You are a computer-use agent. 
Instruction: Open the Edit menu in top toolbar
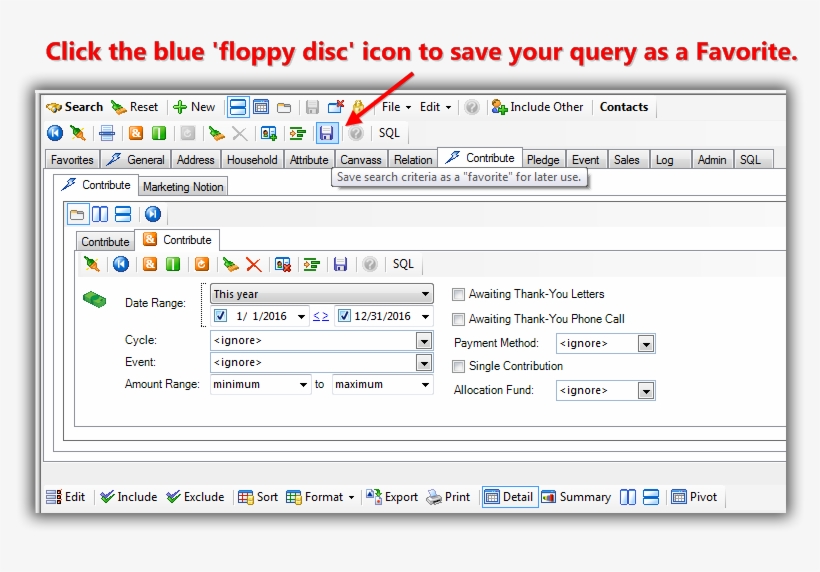[x=435, y=107]
